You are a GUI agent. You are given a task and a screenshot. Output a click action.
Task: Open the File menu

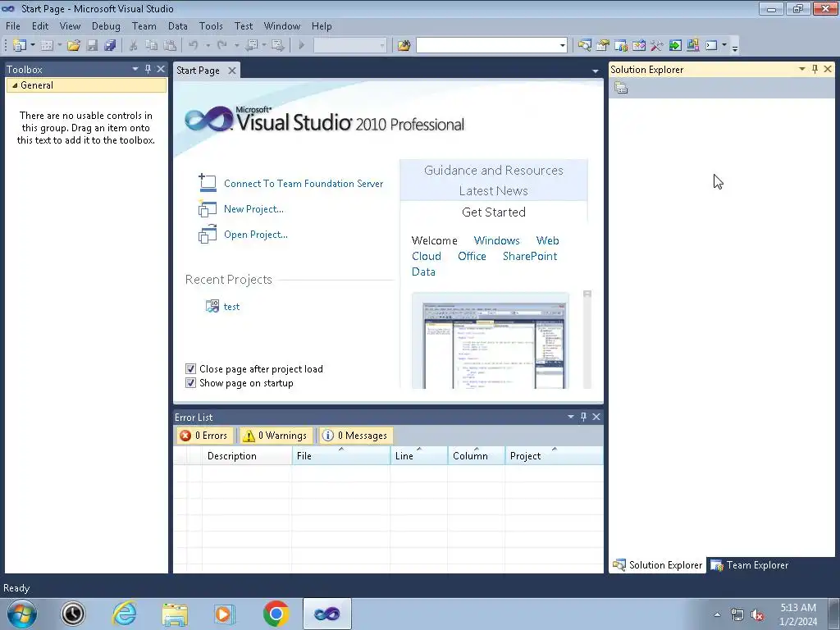(x=13, y=25)
